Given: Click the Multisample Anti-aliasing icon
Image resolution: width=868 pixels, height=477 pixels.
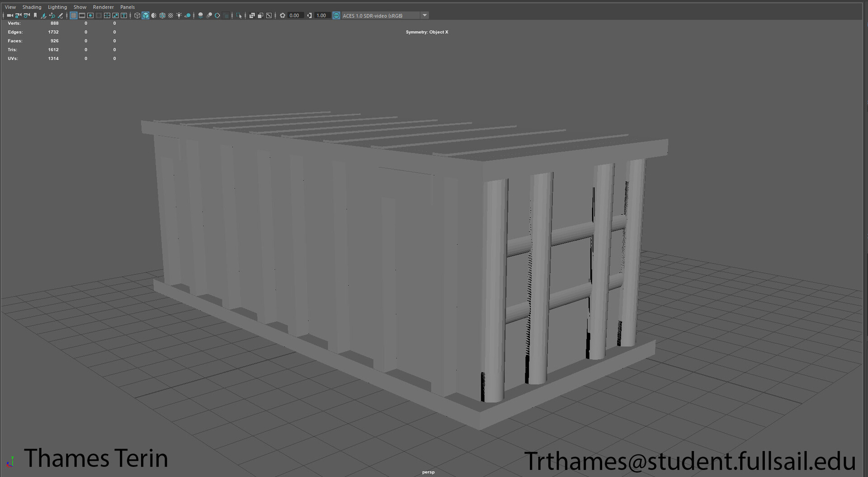Looking at the screenshot, I should click(x=217, y=15).
